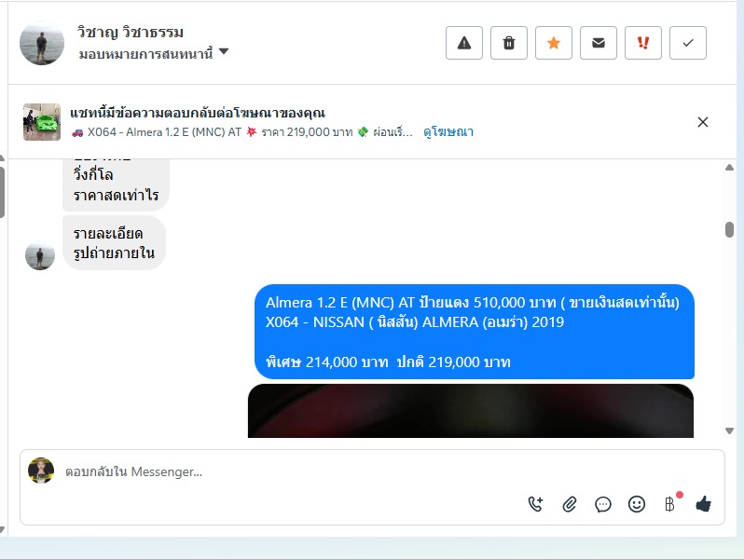Click the chat scrollbar thumb
Viewport: 744px width, 560px height.
pyautogui.click(x=729, y=229)
